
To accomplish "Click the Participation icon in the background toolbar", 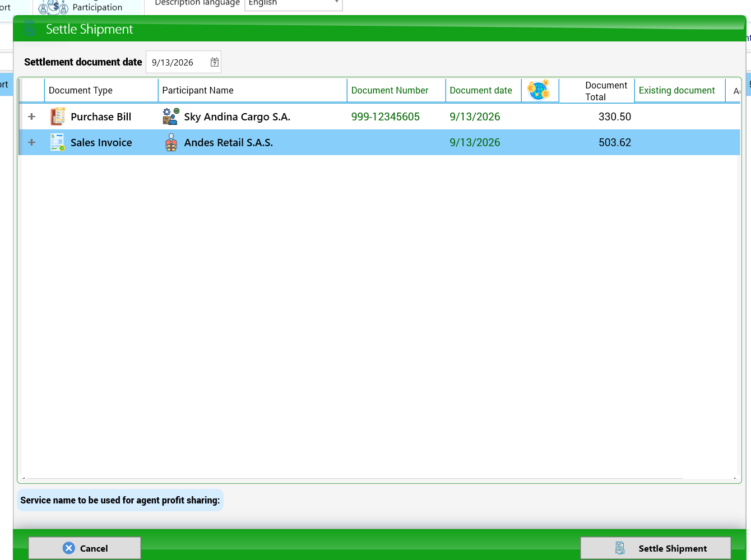I will (53, 7).
